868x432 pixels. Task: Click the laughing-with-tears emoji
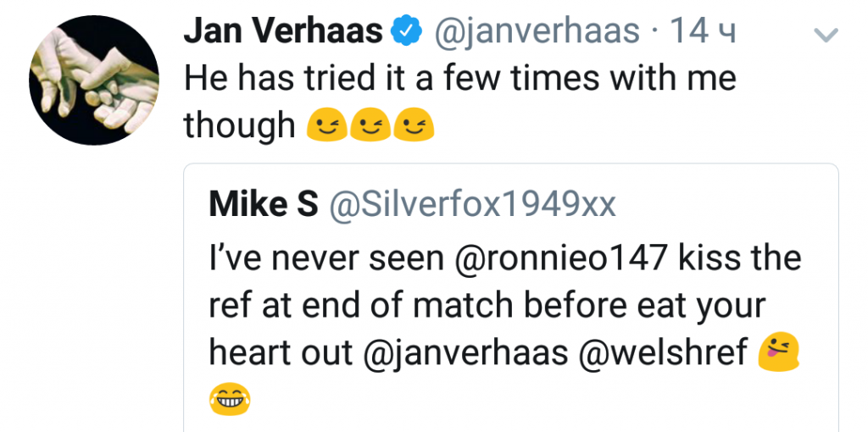(230, 398)
